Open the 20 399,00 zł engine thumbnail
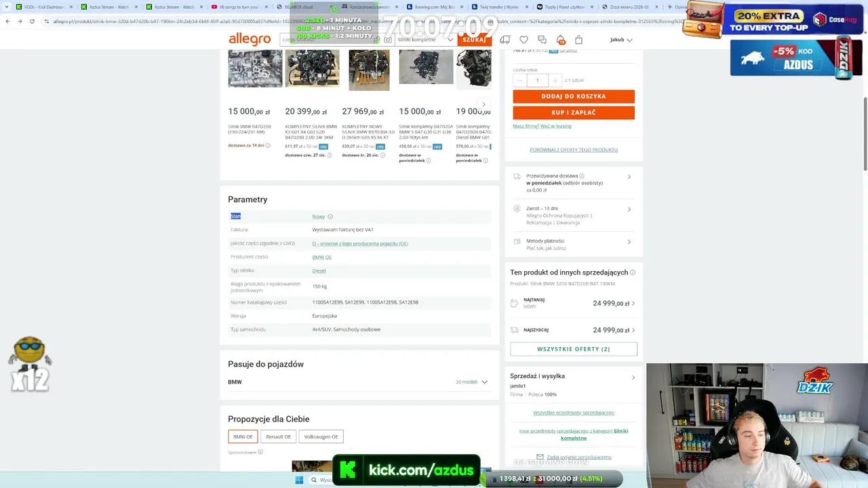 [x=312, y=68]
